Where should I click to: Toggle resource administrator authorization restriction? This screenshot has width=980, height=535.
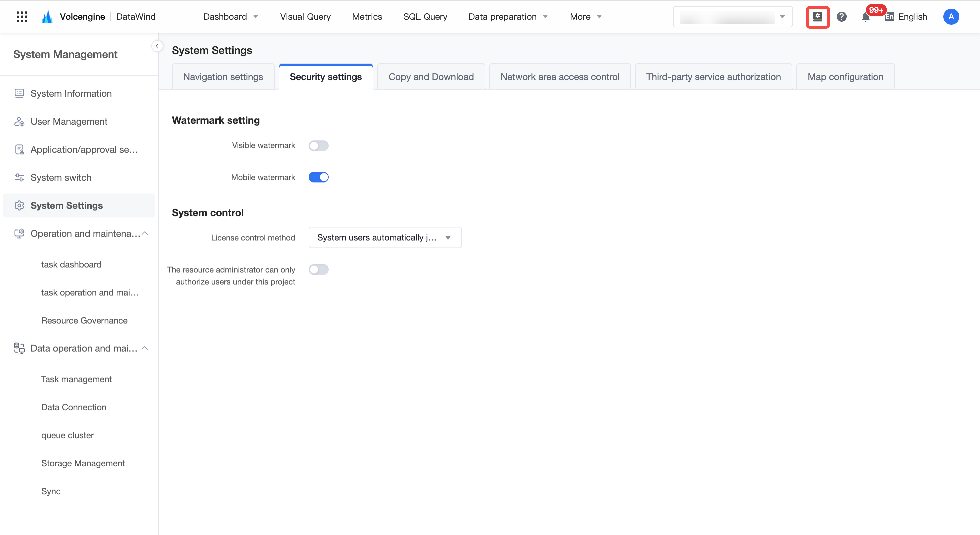318,270
